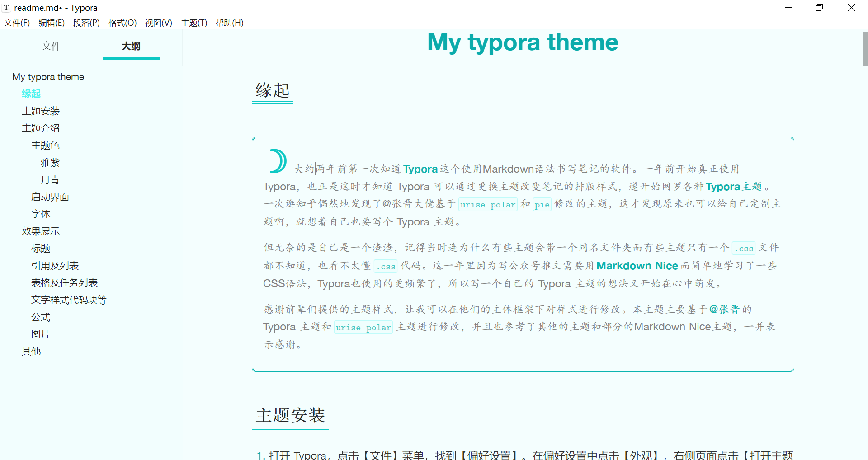The height and width of the screenshot is (460, 868).
Task: Open the 主题(T) menu
Action: (194, 23)
